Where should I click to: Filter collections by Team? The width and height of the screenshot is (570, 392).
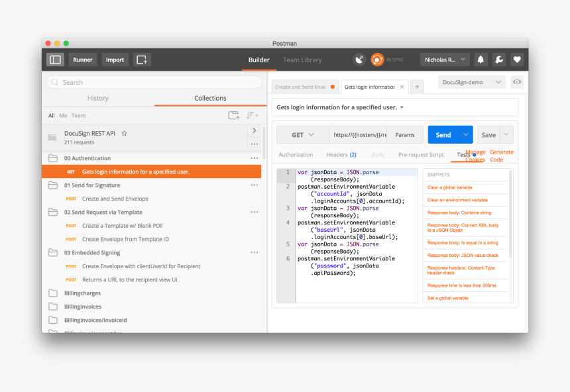pos(78,115)
